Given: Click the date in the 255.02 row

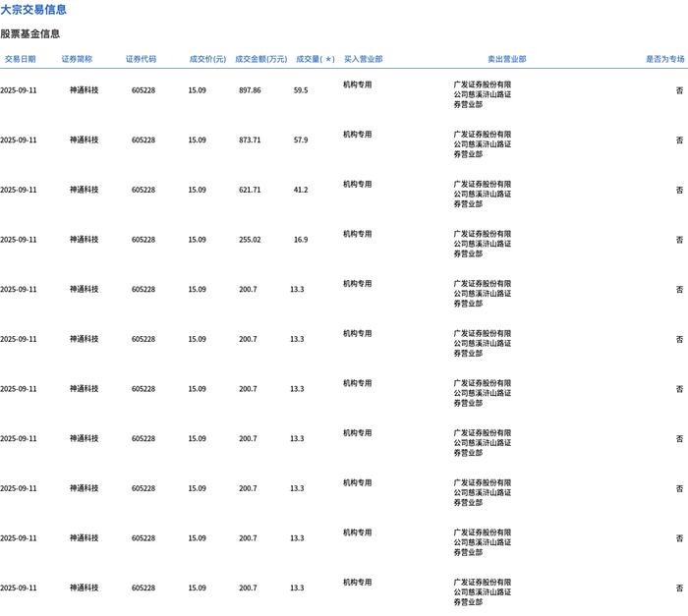Looking at the screenshot, I should [19, 240].
